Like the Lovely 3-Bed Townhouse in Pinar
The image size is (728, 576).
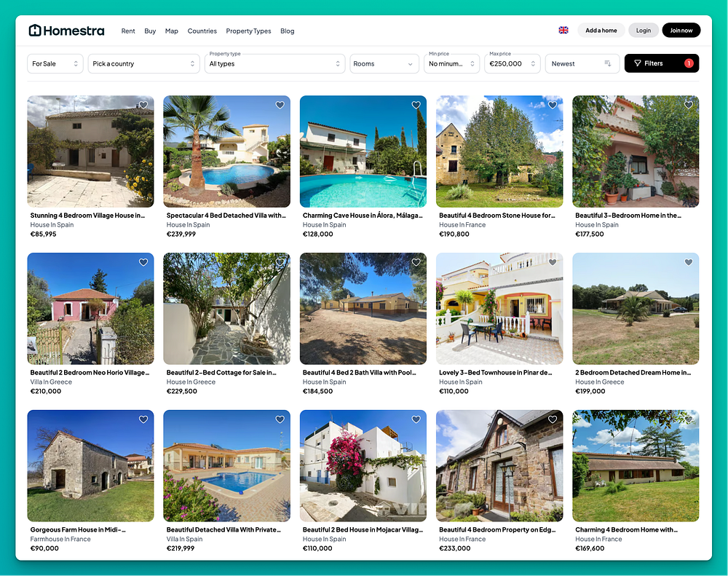(x=553, y=262)
